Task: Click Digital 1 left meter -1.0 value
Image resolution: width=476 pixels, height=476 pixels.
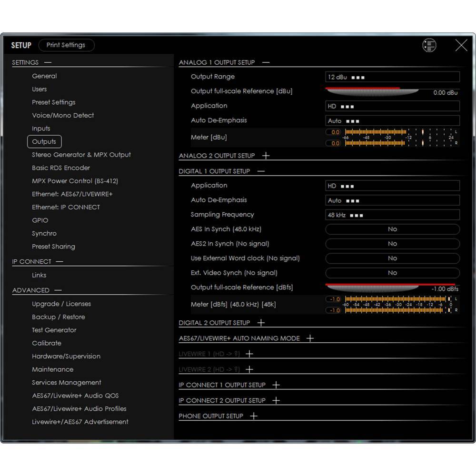Action: pos(333,299)
